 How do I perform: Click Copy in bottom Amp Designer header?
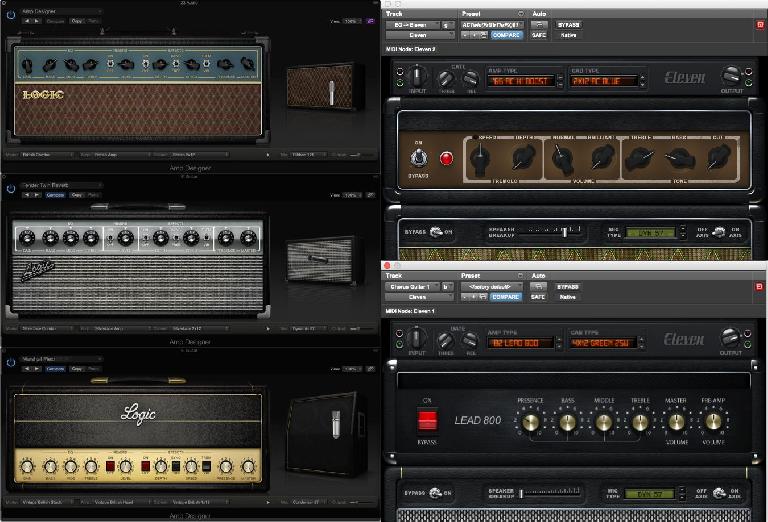click(77, 369)
